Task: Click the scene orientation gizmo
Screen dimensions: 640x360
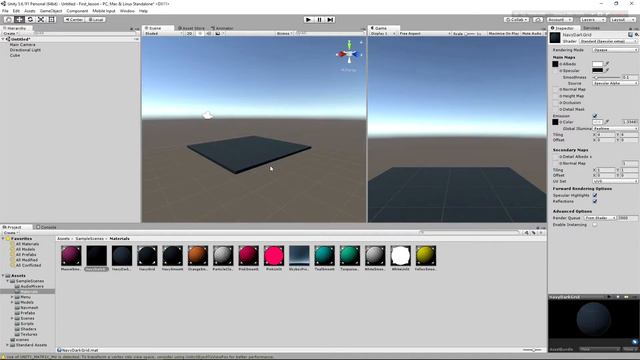Action: click(349, 53)
